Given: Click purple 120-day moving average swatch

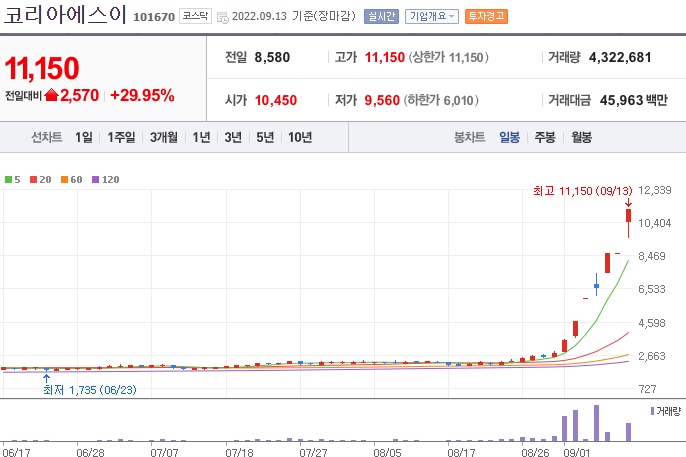Looking at the screenshot, I should (95, 179).
